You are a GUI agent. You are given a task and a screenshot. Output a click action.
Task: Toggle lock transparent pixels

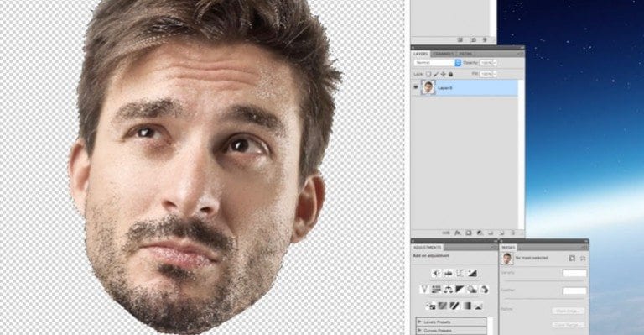pyautogui.click(x=428, y=74)
